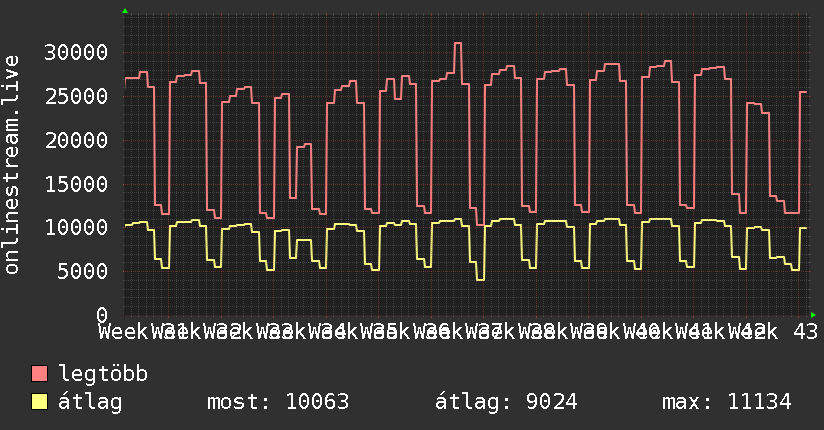824x430 pixels.
Task: Click the 30000 y-axis label
Action: tap(76, 53)
